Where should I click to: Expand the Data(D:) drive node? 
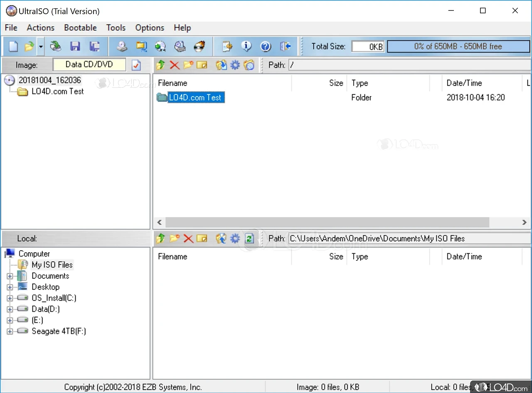coord(10,309)
